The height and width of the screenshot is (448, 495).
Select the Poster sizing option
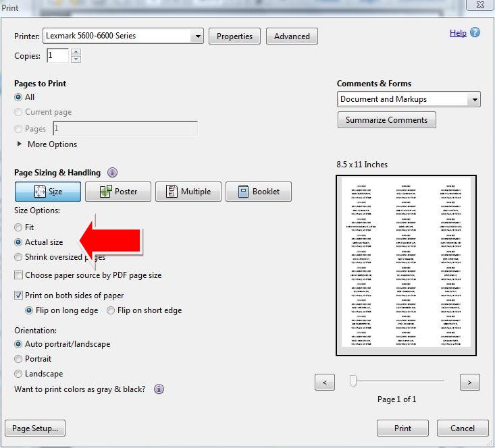click(118, 192)
